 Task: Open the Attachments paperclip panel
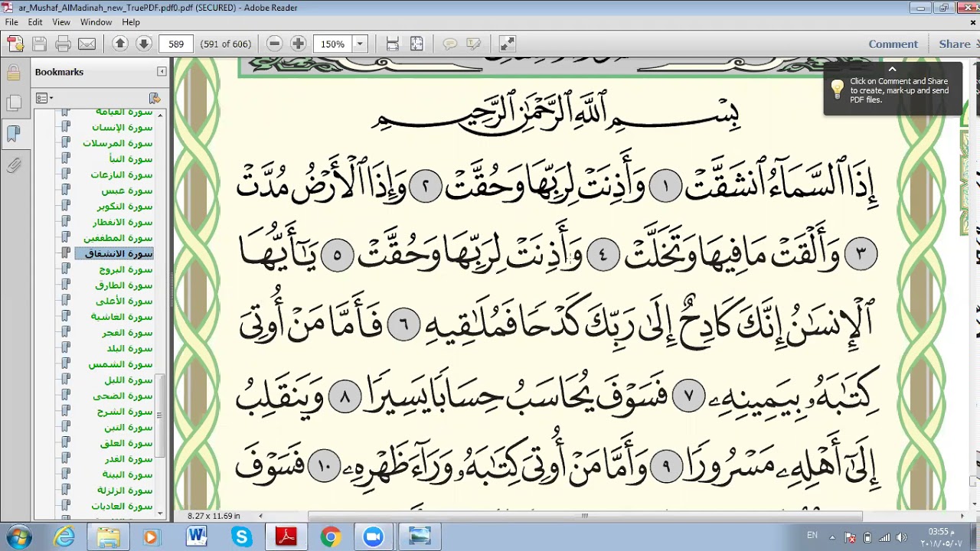click(x=14, y=165)
